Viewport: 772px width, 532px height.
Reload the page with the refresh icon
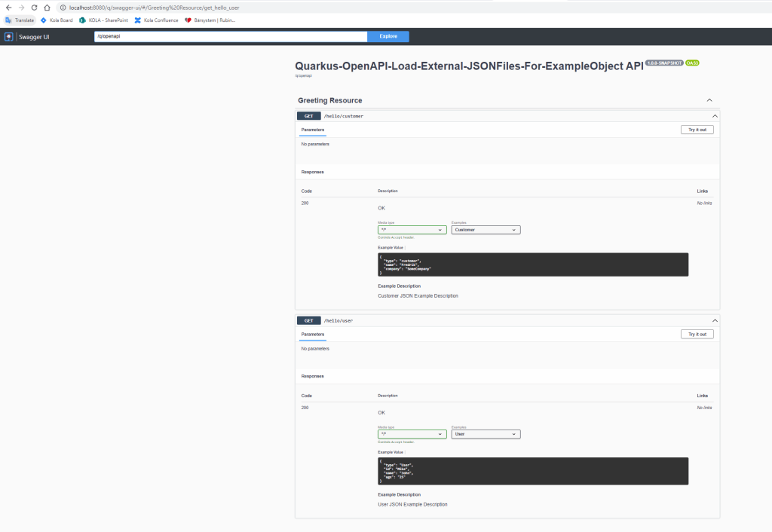(x=34, y=8)
